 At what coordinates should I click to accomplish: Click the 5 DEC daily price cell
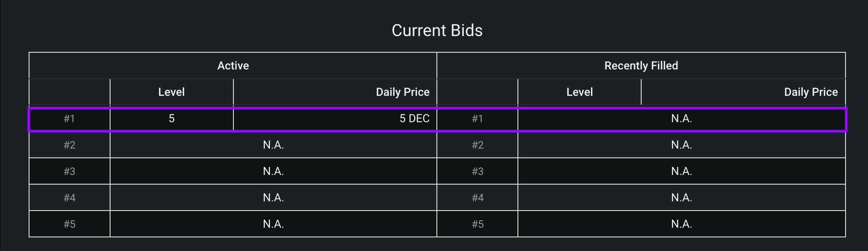335,119
